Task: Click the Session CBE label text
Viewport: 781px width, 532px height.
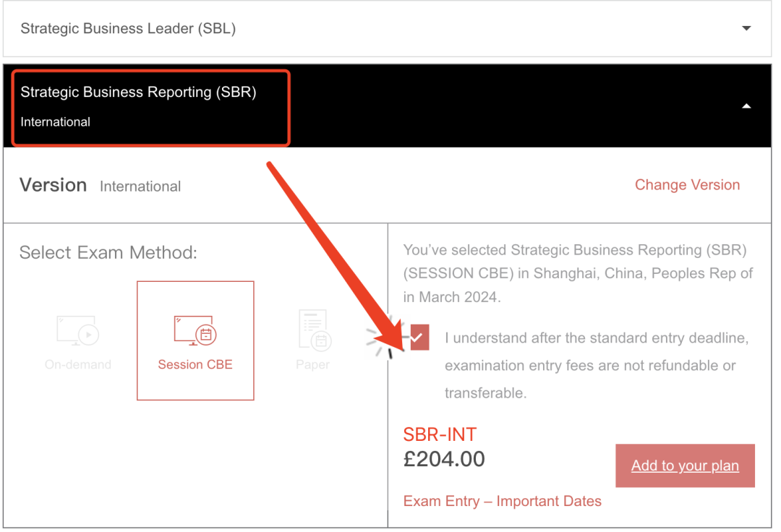Action: coord(195,364)
